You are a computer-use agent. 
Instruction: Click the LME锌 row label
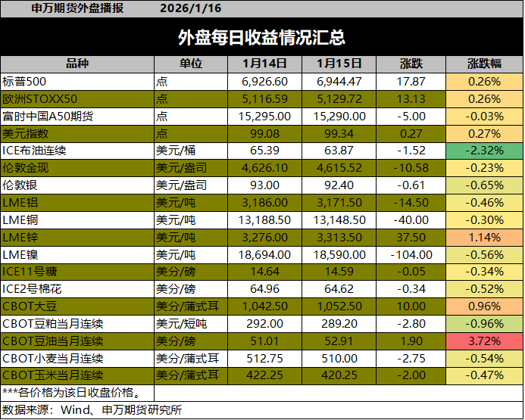[20, 238]
